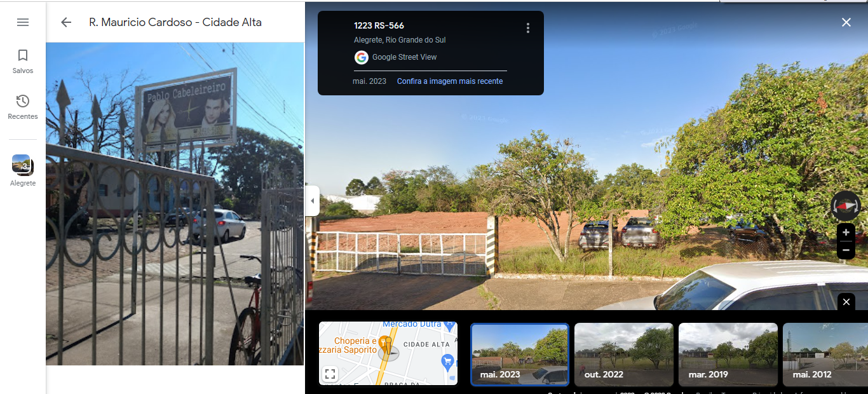This screenshot has width=868, height=394.
Task: Select the mai. 2012 imagery thumbnail
Action: coord(825,354)
